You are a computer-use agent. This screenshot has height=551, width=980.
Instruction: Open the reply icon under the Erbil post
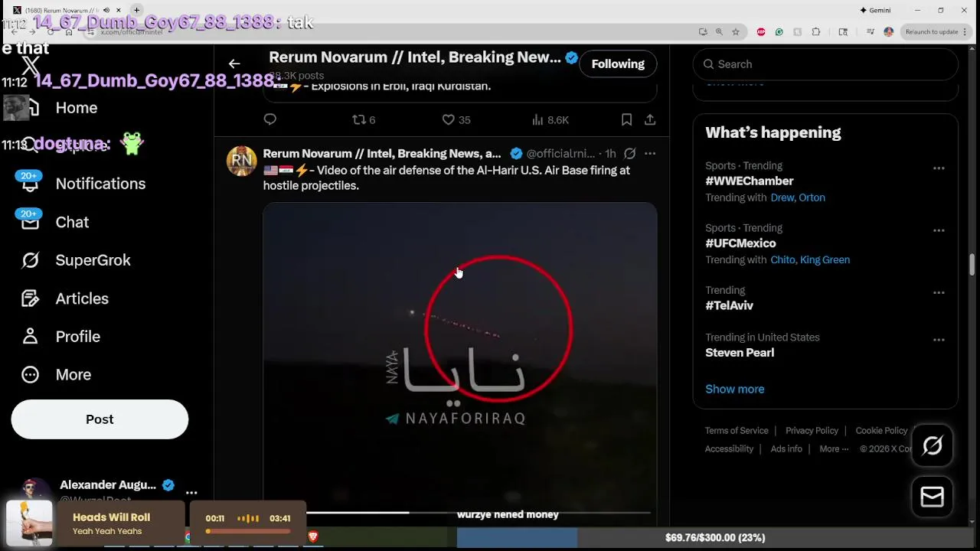pyautogui.click(x=269, y=119)
